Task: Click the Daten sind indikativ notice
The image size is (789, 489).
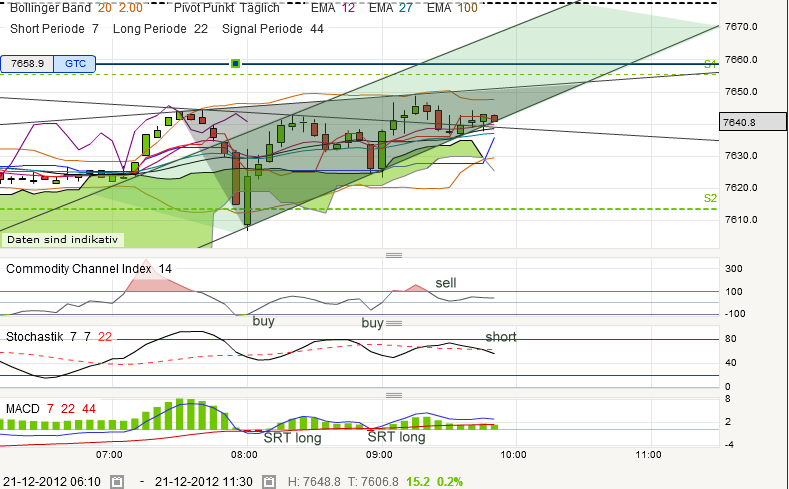Action: pos(62,239)
